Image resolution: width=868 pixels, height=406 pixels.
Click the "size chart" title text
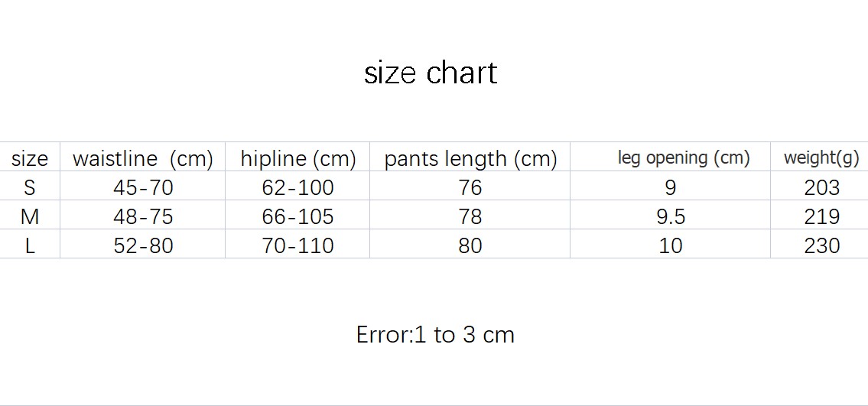click(431, 73)
